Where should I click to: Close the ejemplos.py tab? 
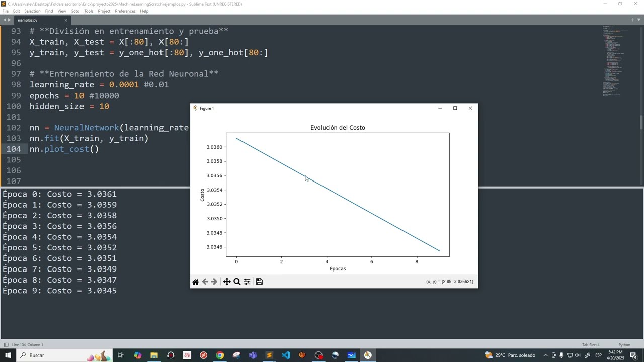(x=65, y=20)
